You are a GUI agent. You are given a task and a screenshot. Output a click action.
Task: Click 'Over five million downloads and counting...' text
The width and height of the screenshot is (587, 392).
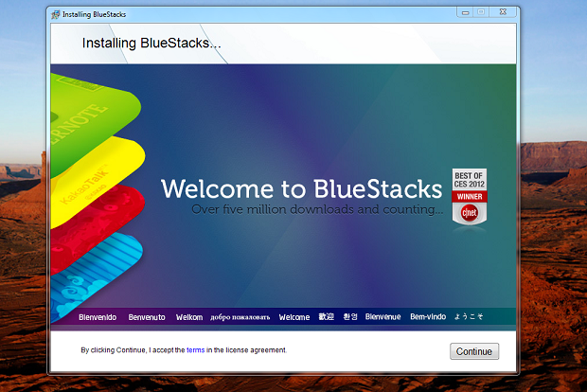point(317,209)
